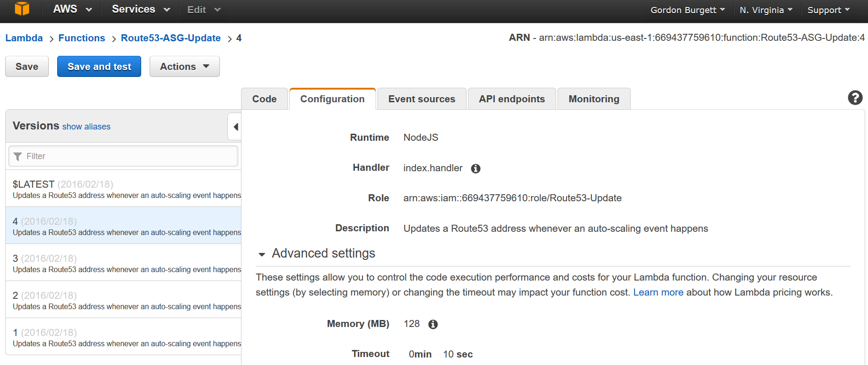
Task: Select the Configuration tab
Action: (332, 99)
